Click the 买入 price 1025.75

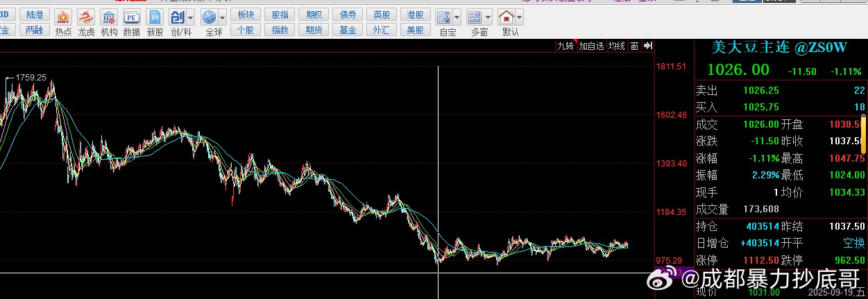coord(760,107)
